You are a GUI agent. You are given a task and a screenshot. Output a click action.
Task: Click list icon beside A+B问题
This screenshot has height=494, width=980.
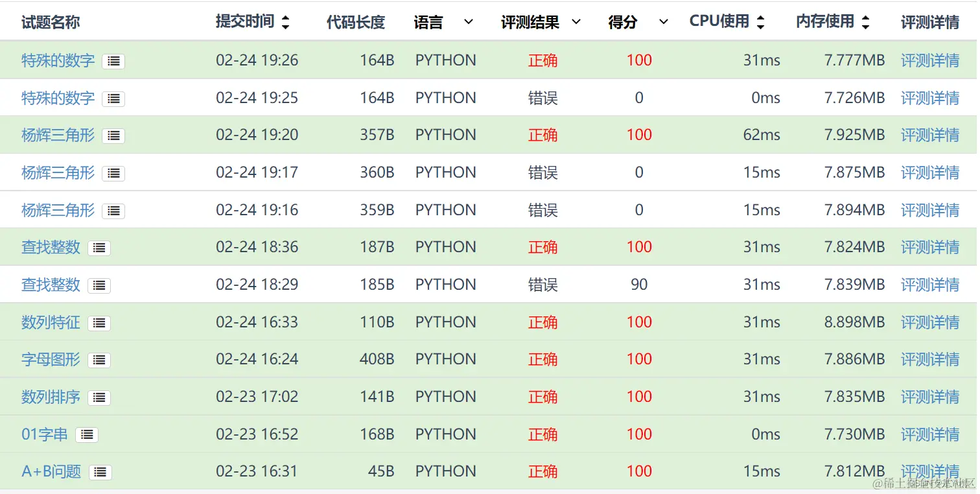100,473
